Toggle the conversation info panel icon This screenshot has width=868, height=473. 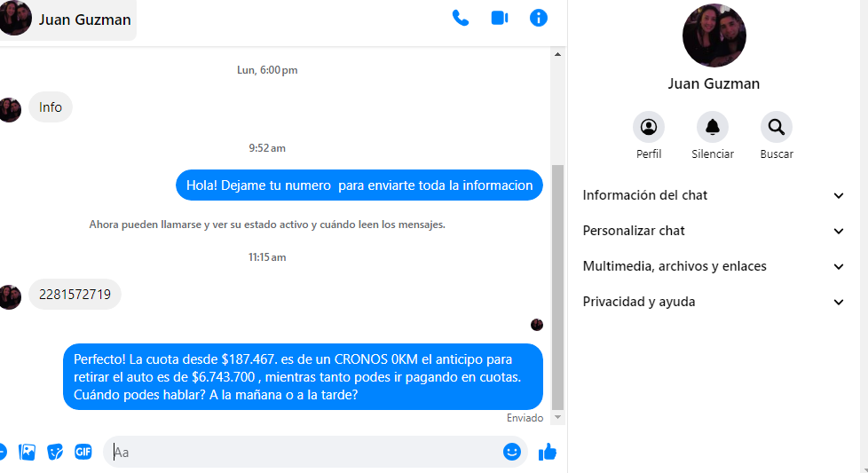pos(539,19)
